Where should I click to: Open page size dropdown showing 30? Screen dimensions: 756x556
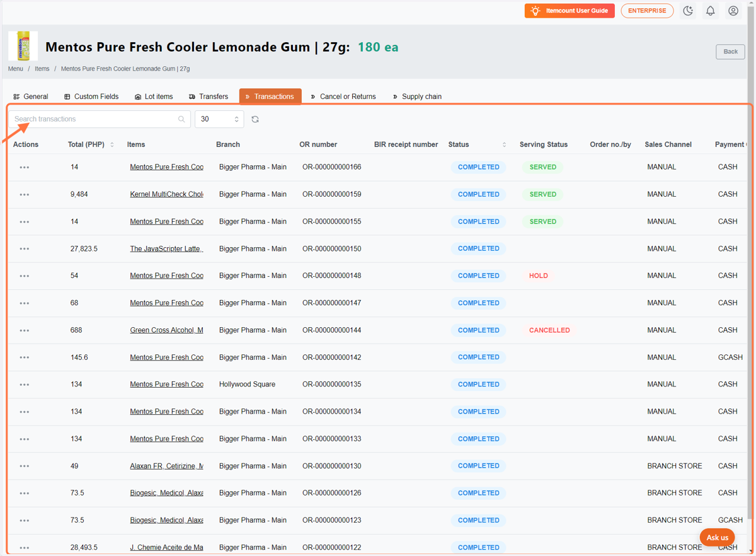coord(219,119)
